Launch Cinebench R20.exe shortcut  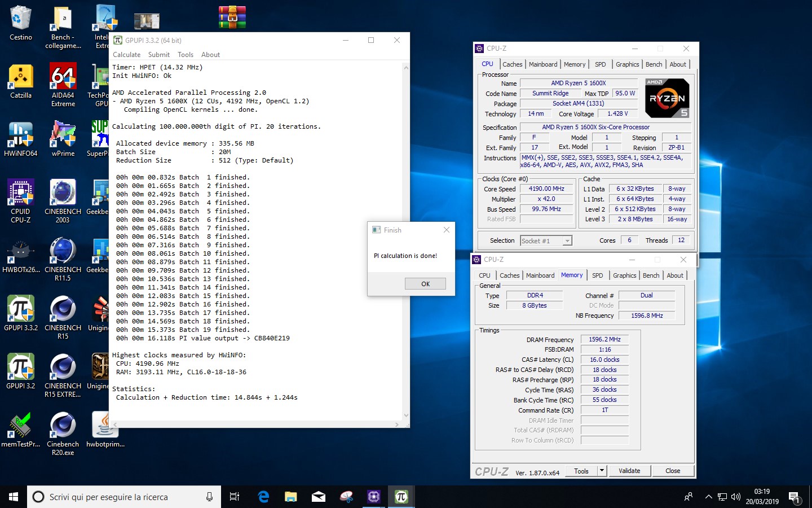(63, 434)
